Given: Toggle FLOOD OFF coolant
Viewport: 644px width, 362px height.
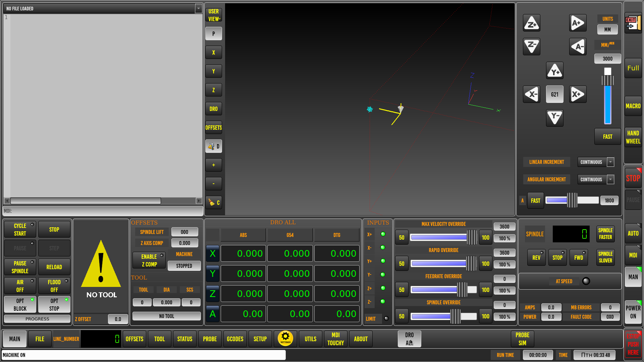Looking at the screenshot, I should (x=54, y=286).
